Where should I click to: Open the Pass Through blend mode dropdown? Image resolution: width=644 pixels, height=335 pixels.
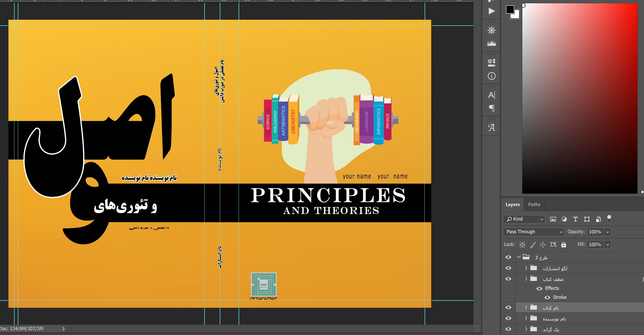534,232
